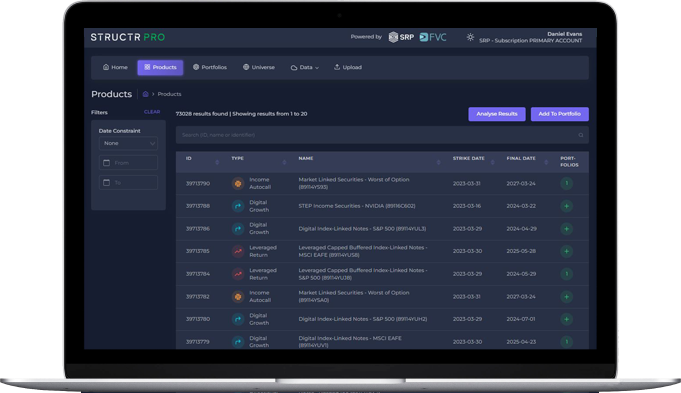This screenshot has width=681, height=393.
Task: Click Income Autocall icon for 39713782
Action: [238, 297]
